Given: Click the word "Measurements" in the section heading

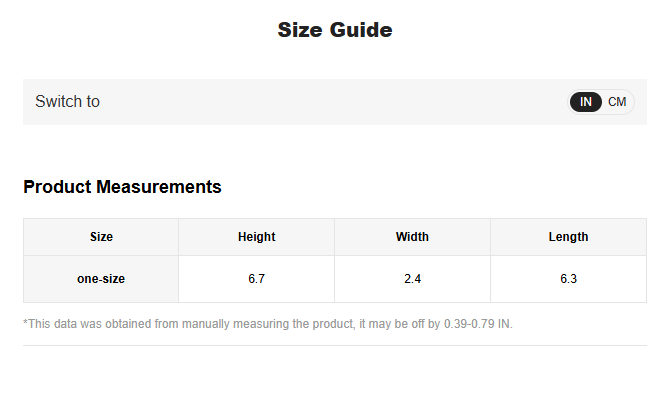Looking at the screenshot, I should pyautogui.click(x=161, y=187).
